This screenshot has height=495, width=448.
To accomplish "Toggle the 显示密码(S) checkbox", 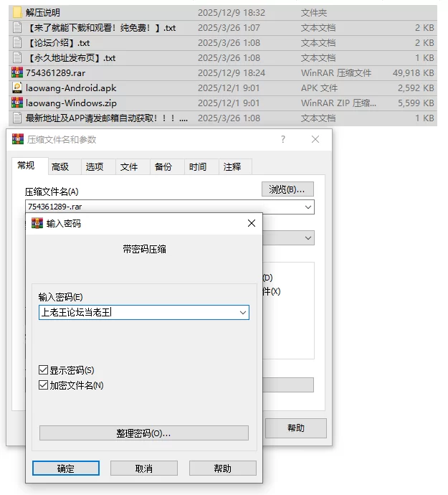I will (43, 369).
